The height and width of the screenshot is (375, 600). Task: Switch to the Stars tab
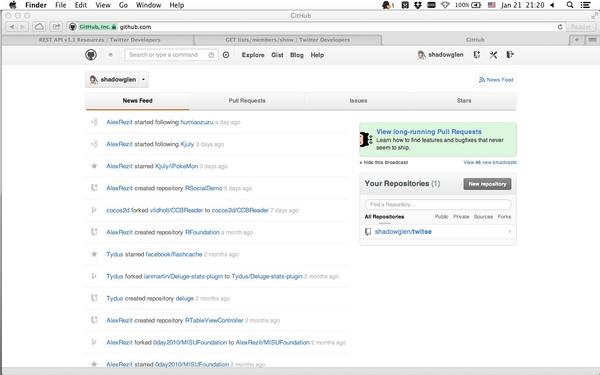tap(464, 101)
